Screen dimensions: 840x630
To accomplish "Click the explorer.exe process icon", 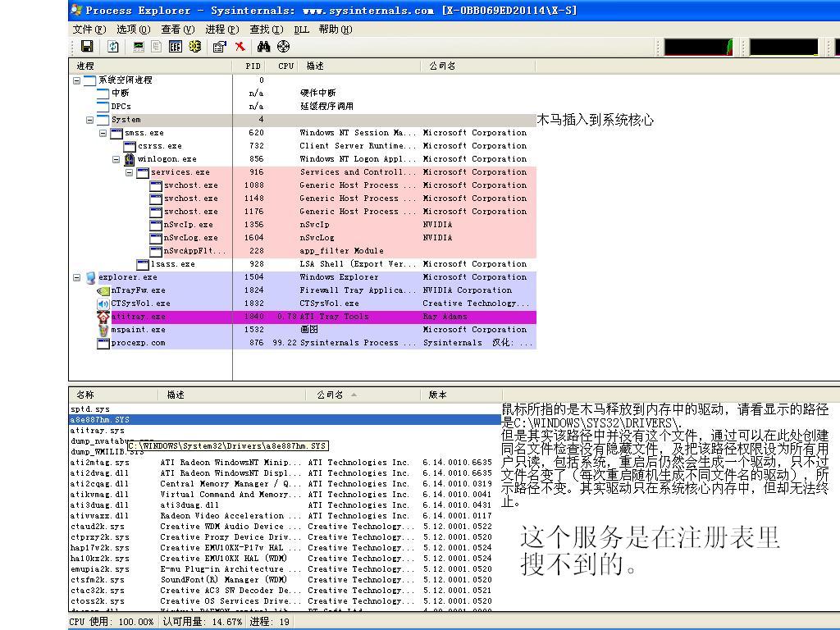I will (x=90, y=277).
